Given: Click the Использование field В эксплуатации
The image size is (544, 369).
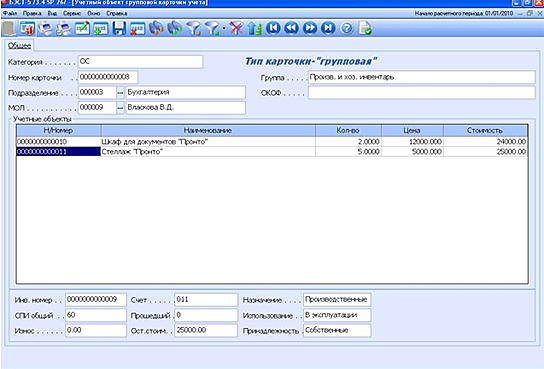Looking at the screenshot, I should click(x=337, y=315).
